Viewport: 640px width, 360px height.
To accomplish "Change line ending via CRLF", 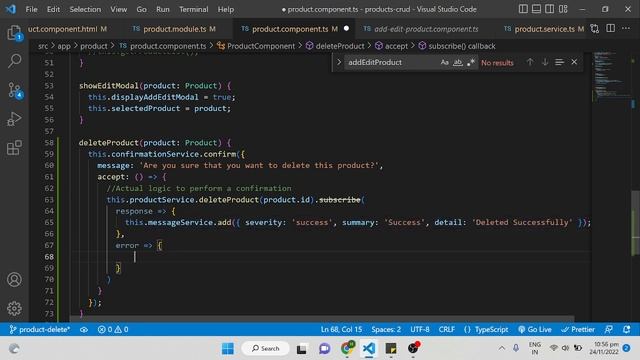I will [x=447, y=329].
